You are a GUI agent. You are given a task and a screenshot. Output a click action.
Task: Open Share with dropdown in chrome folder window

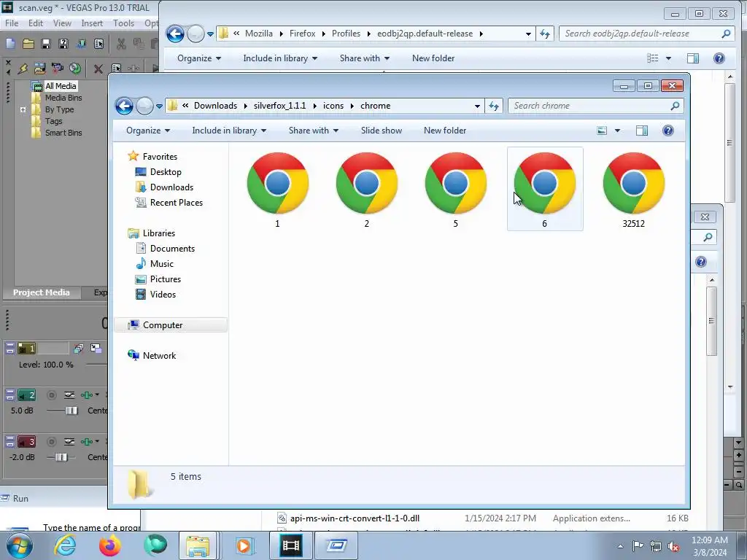314,131
